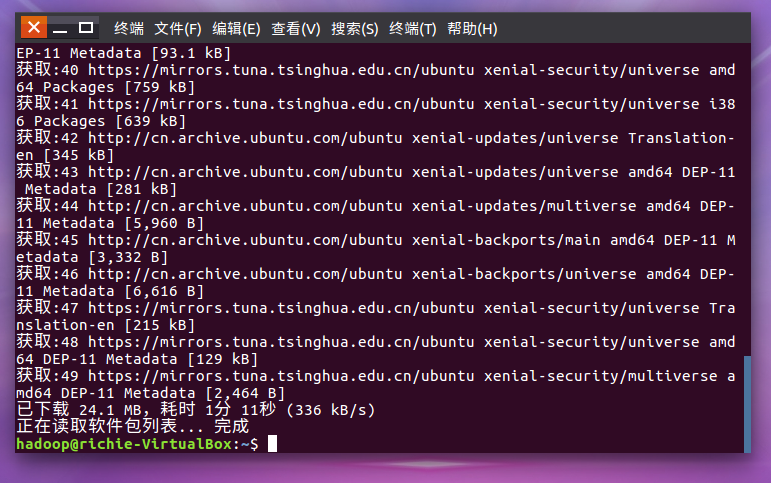Minimize the terminal window

pos(60,28)
